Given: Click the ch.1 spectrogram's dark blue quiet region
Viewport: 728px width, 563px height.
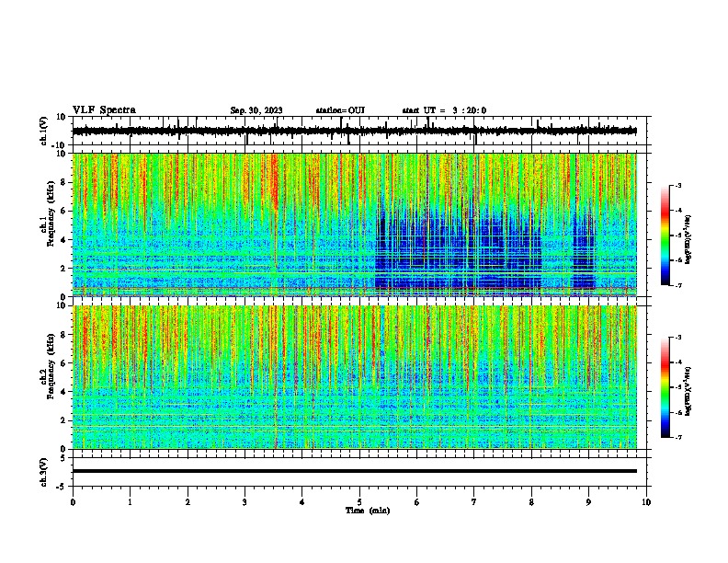Looking at the screenshot, I should [x=458, y=251].
